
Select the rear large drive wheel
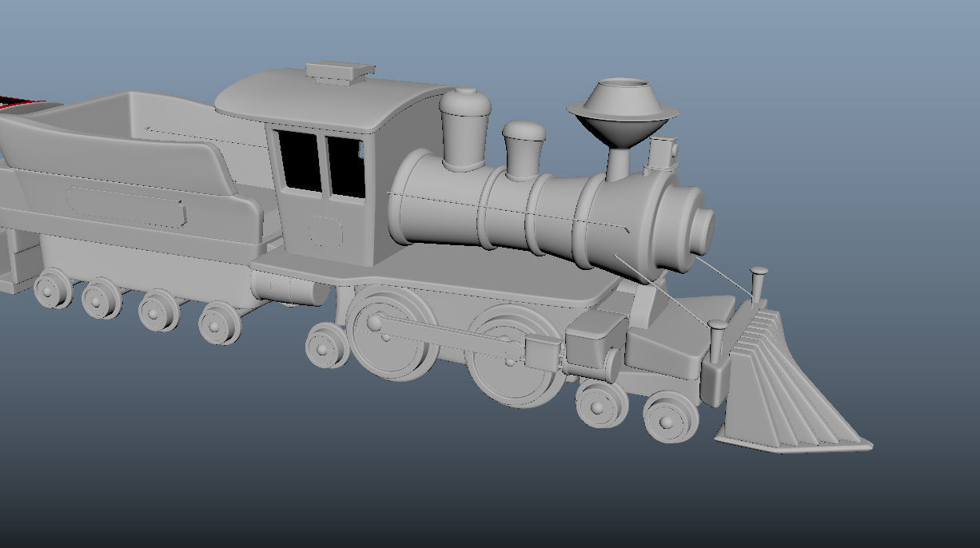pyautogui.click(x=392, y=332)
